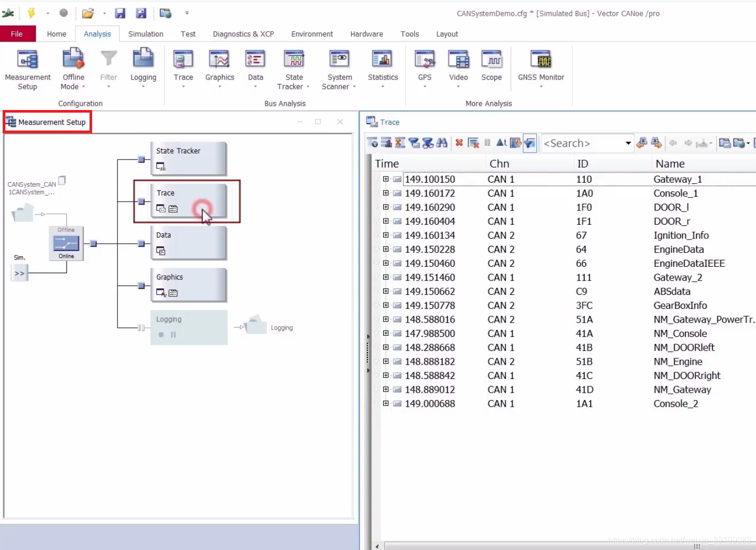Switch to the Environment ribbon tab

(312, 34)
